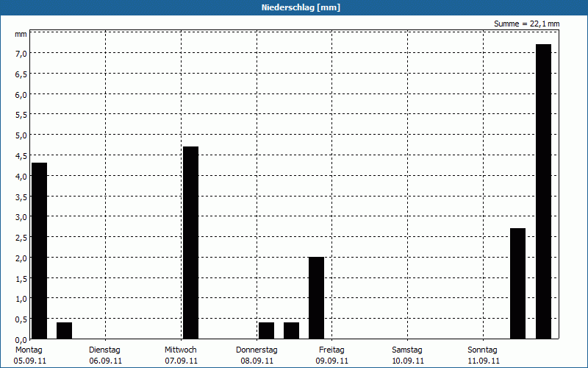Click the 4,3 mm bar on Montag
588x368 pixels.
(40, 251)
